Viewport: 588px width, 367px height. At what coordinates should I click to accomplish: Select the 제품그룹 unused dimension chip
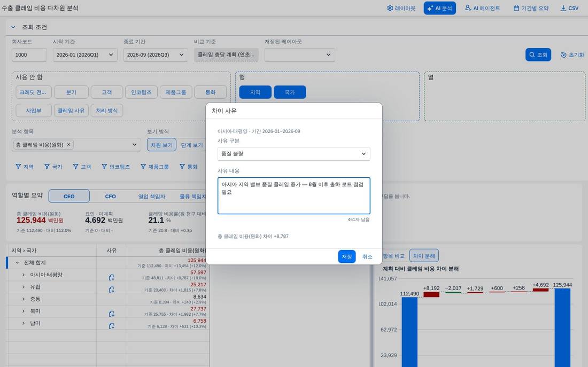[x=176, y=92]
